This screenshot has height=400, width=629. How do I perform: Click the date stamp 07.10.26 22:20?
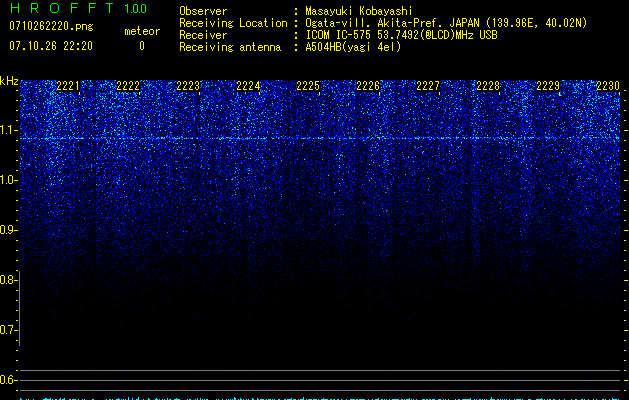[51, 46]
